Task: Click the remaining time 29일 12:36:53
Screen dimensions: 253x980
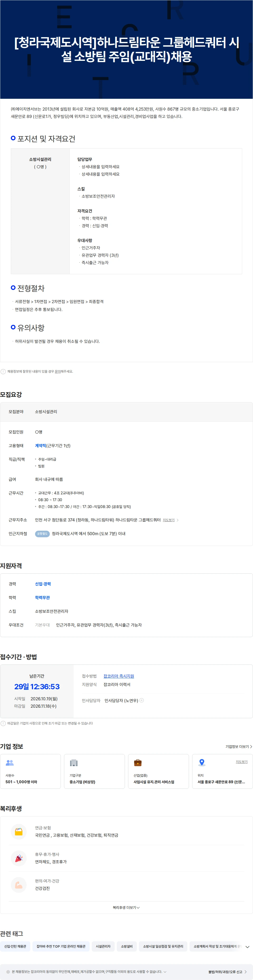Action: [x=37, y=686]
